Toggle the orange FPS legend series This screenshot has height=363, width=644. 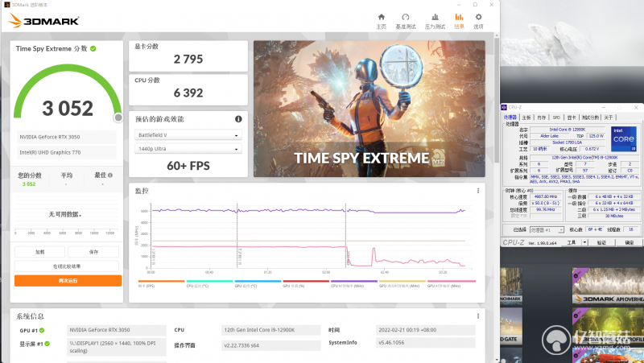(x=162, y=283)
